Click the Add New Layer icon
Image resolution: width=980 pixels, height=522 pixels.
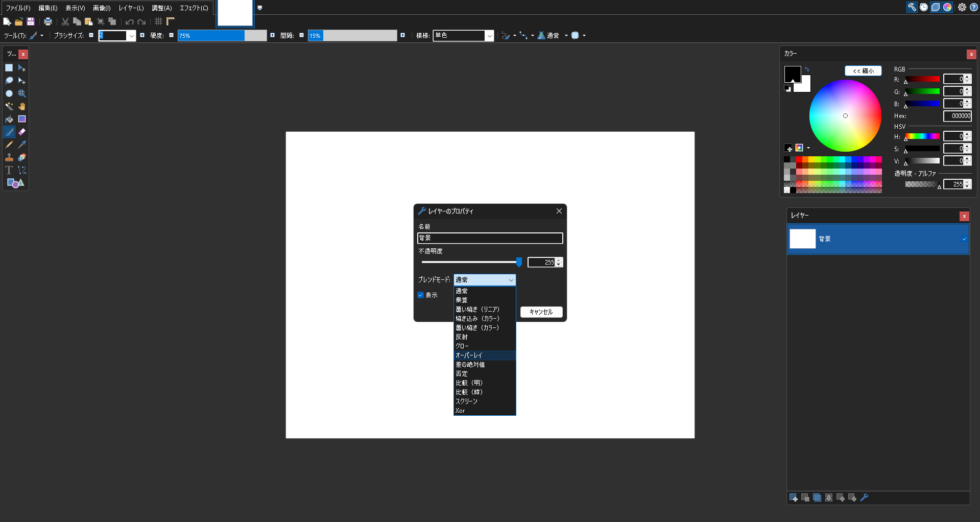[793, 497]
